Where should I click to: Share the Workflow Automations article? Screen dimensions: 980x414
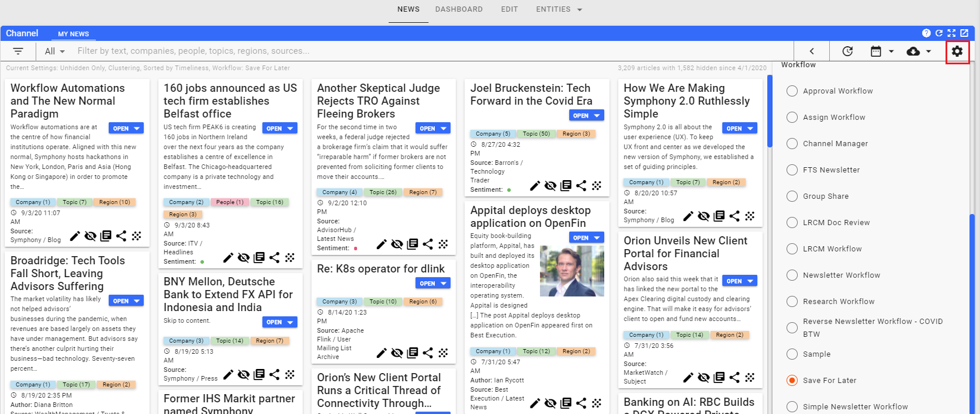click(x=121, y=236)
